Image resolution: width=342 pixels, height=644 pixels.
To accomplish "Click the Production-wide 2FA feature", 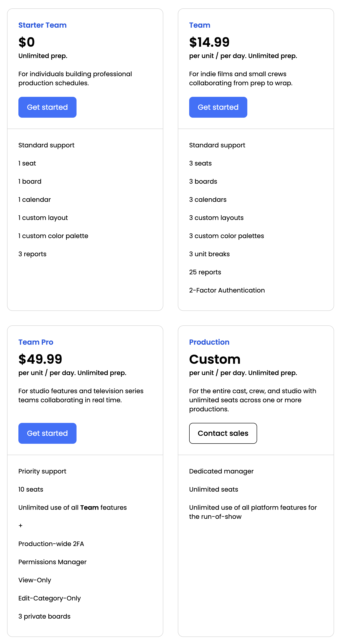I will coord(51,544).
